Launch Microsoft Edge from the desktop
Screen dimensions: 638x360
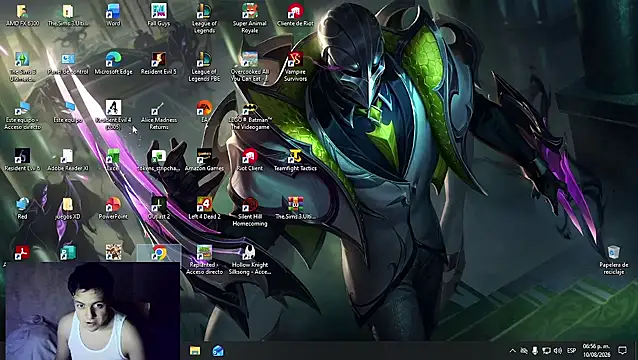pos(114,63)
